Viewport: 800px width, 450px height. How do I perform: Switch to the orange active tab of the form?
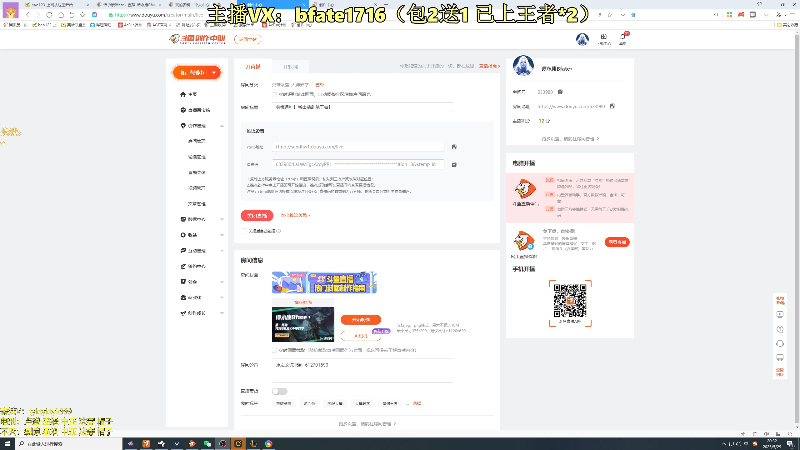(x=253, y=67)
